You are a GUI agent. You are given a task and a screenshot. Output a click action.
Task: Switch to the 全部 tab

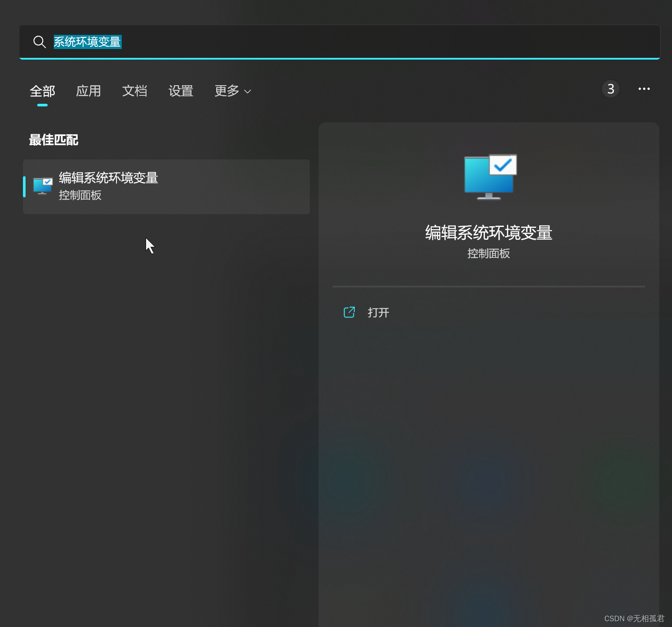click(x=42, y=91)
